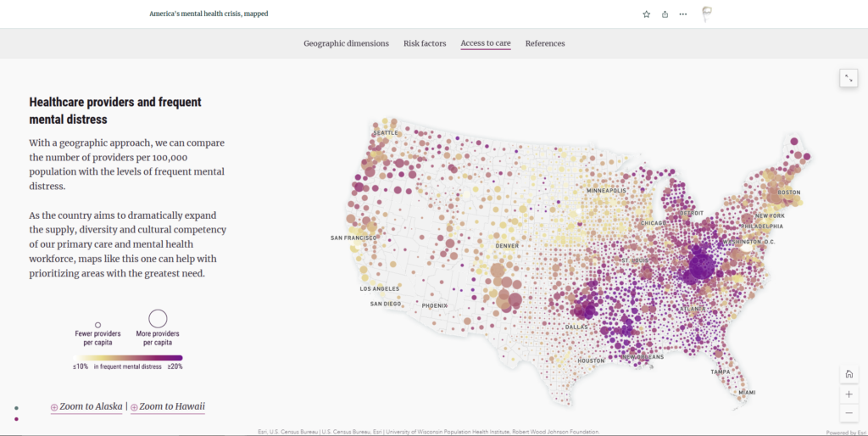
Task: Zoom out on the map
Action: point(849,413)
